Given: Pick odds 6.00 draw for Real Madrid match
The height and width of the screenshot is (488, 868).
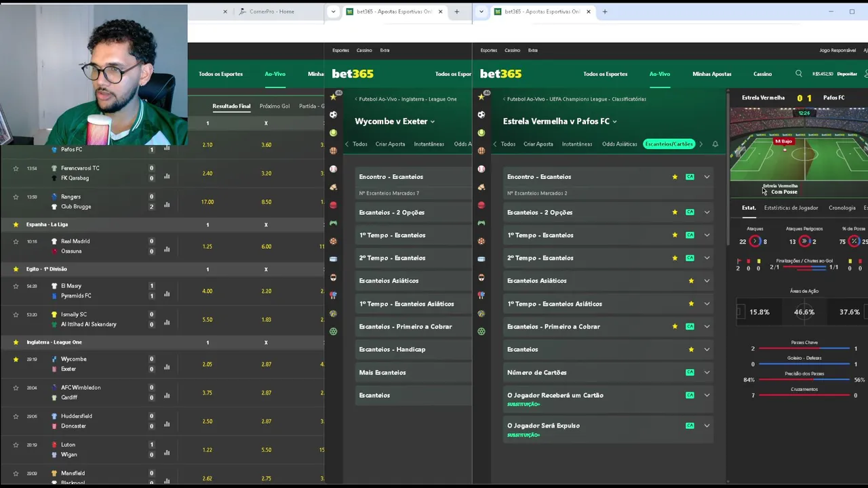Looking at the screenshot, I should pyautogui.click(x=266, y=247).
